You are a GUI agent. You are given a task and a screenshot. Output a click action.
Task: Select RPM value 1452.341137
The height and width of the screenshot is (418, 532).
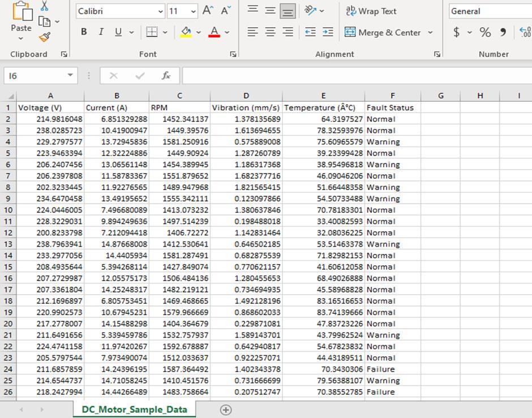point(179,119)
